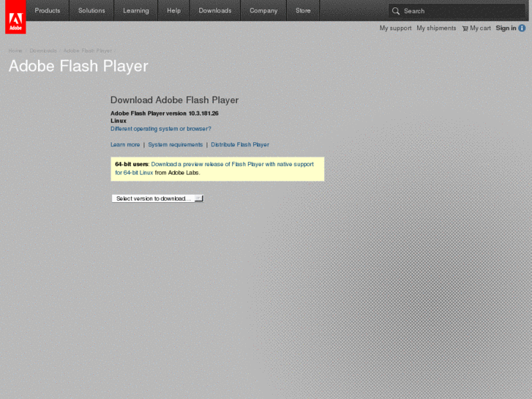This screenshot has height=399, width=532.
Task: Open the System requirements link
Action: (x=176, y=145)
